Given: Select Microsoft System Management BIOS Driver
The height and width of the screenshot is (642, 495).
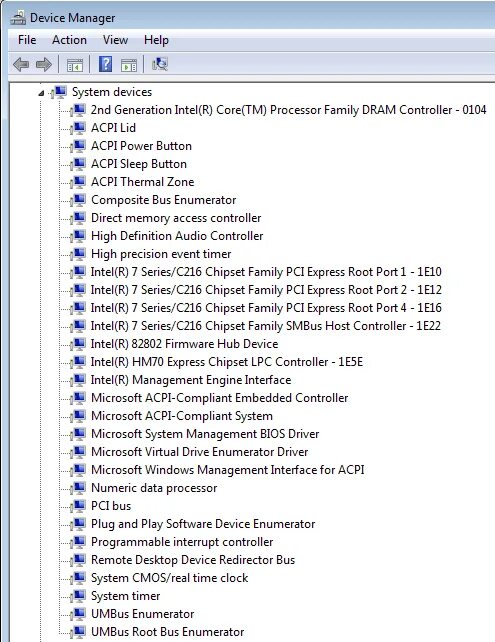Looking at the screenshot, I should [x=205, y=434].
